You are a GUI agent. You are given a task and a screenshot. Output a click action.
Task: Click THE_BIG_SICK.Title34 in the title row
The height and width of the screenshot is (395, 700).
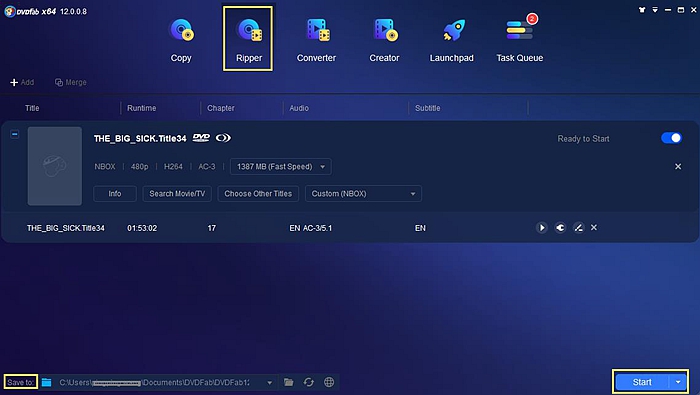point(66,228)
